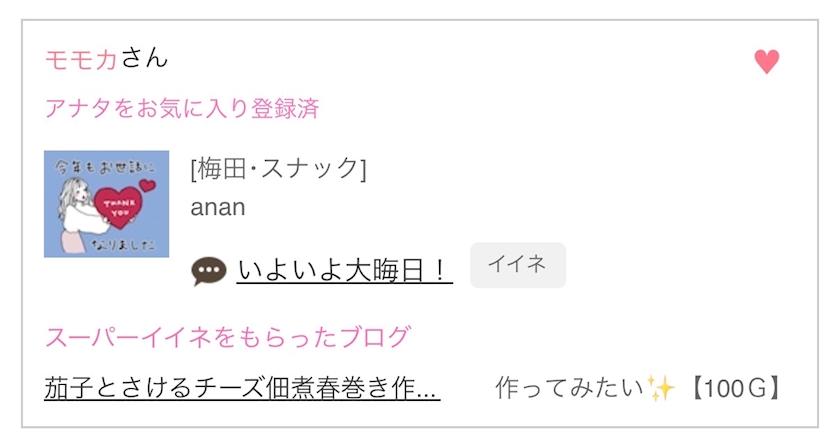
Task: Click the スーパーイイネをもらったブログ heading
Action: [227, 336]
